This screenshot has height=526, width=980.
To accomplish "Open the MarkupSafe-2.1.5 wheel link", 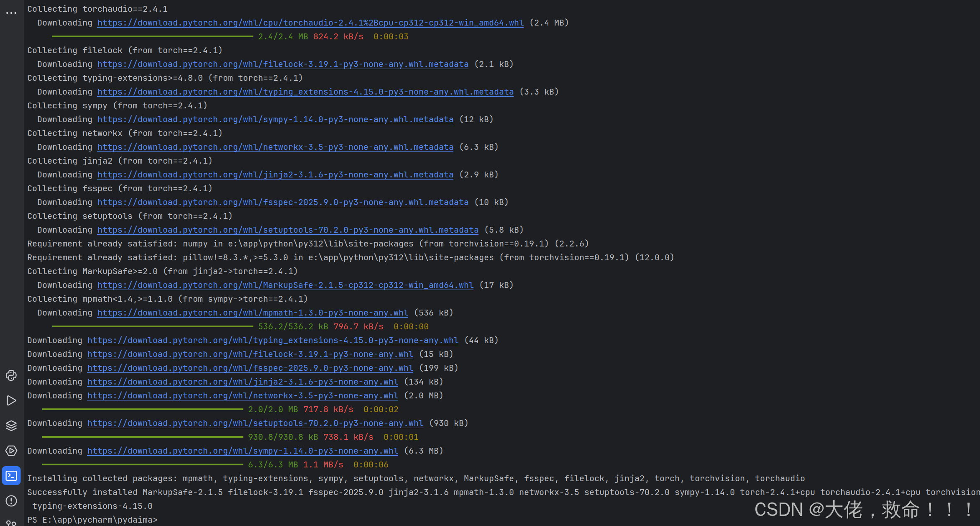I will pos(285,285).
